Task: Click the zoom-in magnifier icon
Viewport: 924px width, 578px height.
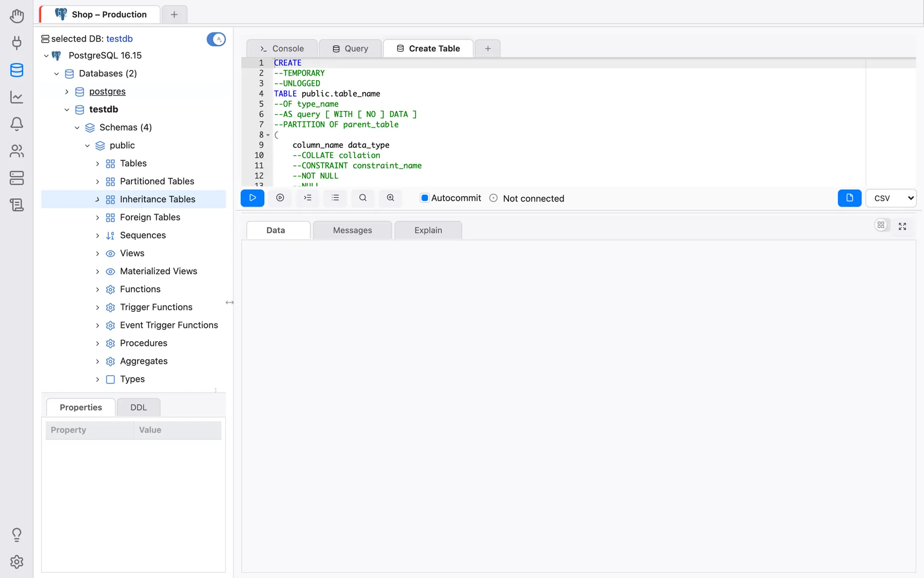Action: click(x=391, y=198)
